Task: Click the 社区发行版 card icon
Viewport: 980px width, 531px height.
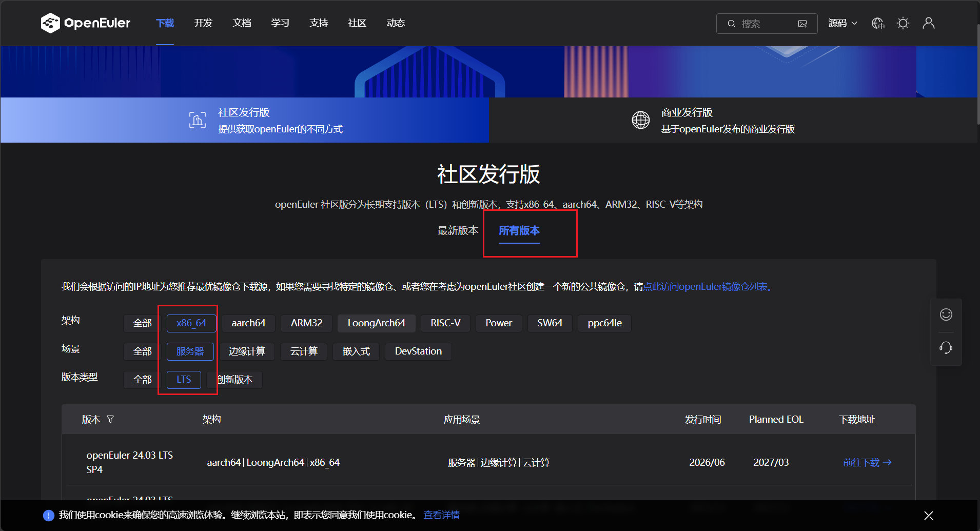Action: 198,120
